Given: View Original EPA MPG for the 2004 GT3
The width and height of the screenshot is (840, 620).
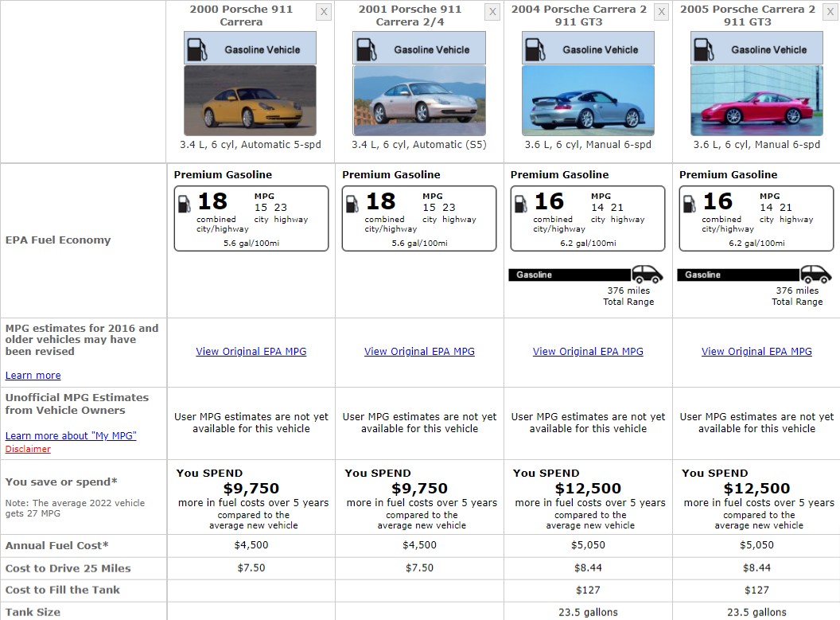Looking at the screenshot, I should 588,352.
